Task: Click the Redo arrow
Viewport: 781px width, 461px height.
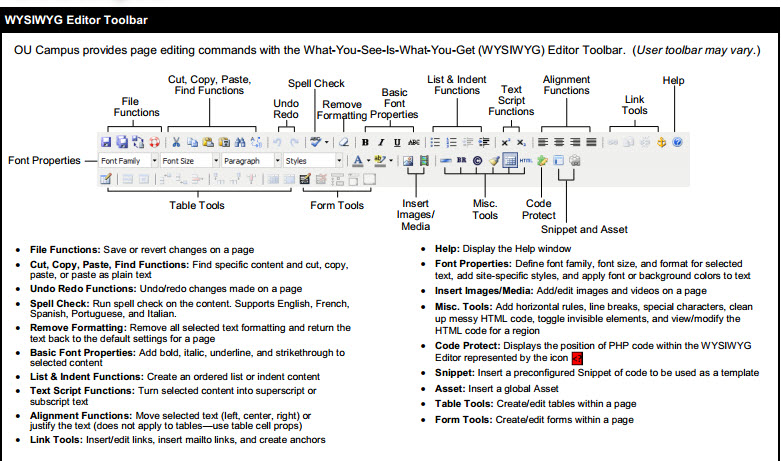Action: 294,142
